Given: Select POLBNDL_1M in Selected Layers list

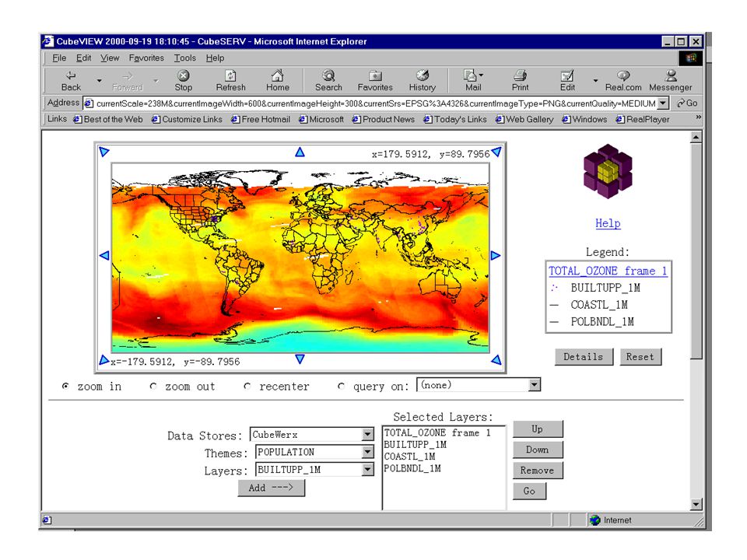Looking at the screenshot, I should (412, 468).
